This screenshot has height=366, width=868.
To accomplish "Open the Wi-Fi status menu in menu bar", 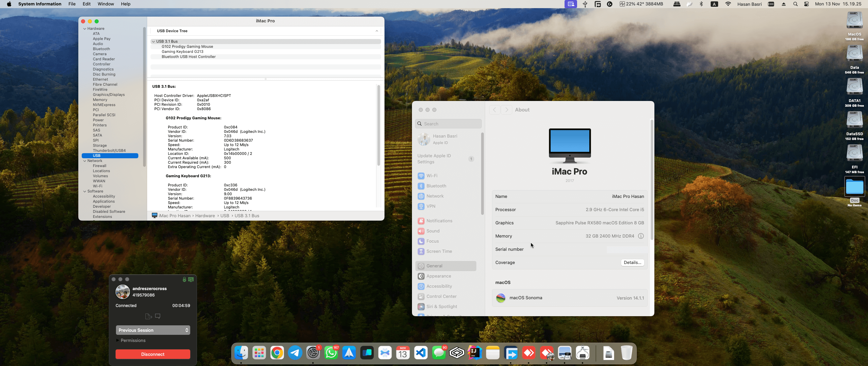I will [728, 4].
